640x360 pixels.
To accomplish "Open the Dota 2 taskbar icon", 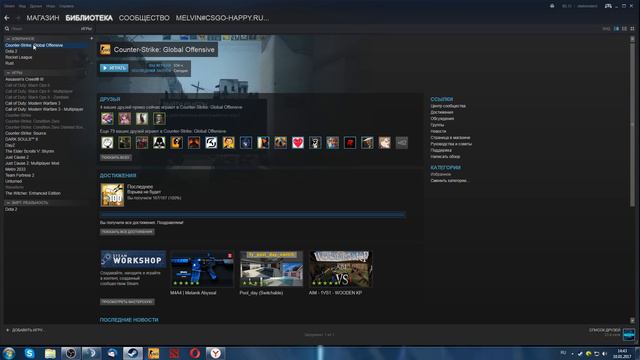I will (x=174, y=353).
